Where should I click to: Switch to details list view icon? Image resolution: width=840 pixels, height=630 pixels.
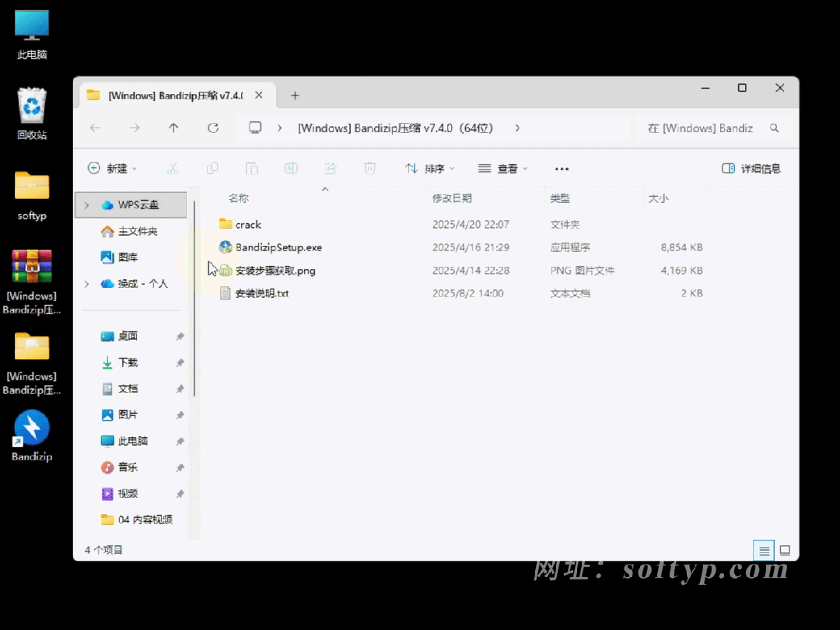[x=764, y=550]
